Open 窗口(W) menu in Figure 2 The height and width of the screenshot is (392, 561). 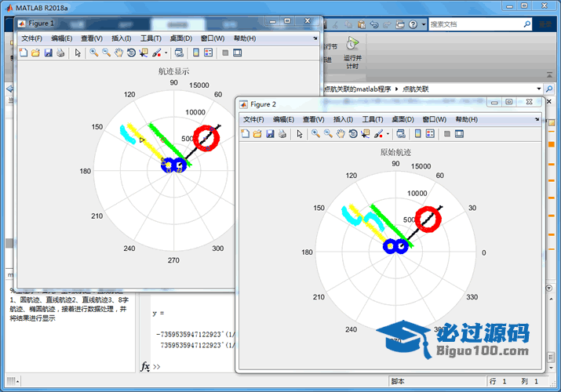[x=435, y=119]
